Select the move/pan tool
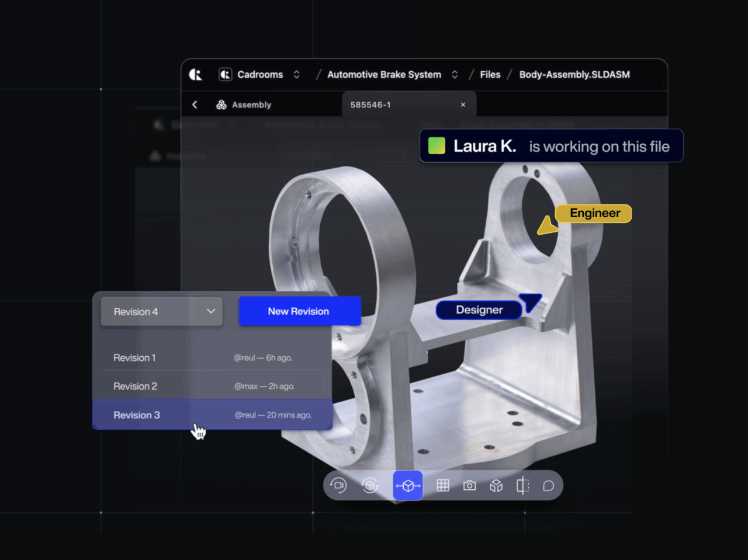Screen dimensions: 748x560 click(x=407, y=485)
